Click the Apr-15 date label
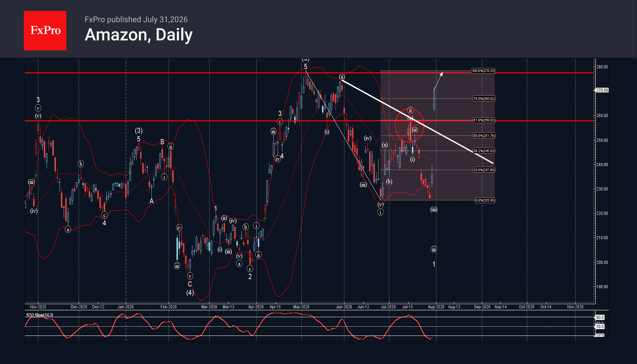637x364 pixels. point(275,307)
